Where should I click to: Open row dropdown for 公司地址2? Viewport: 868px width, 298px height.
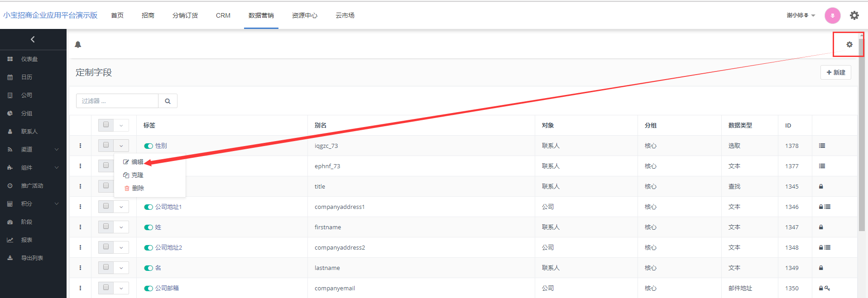[121, 248]
